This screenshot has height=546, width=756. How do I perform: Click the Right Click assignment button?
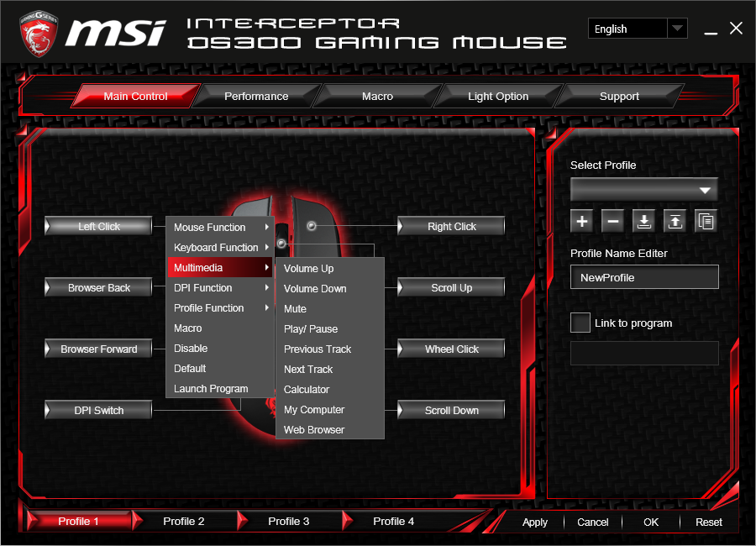click(x=451, y=226)
